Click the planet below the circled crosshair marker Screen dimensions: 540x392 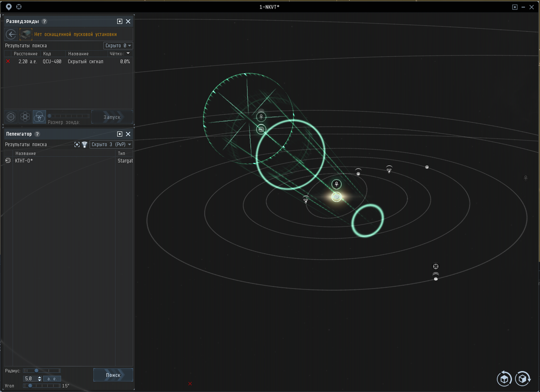[436, 279]
